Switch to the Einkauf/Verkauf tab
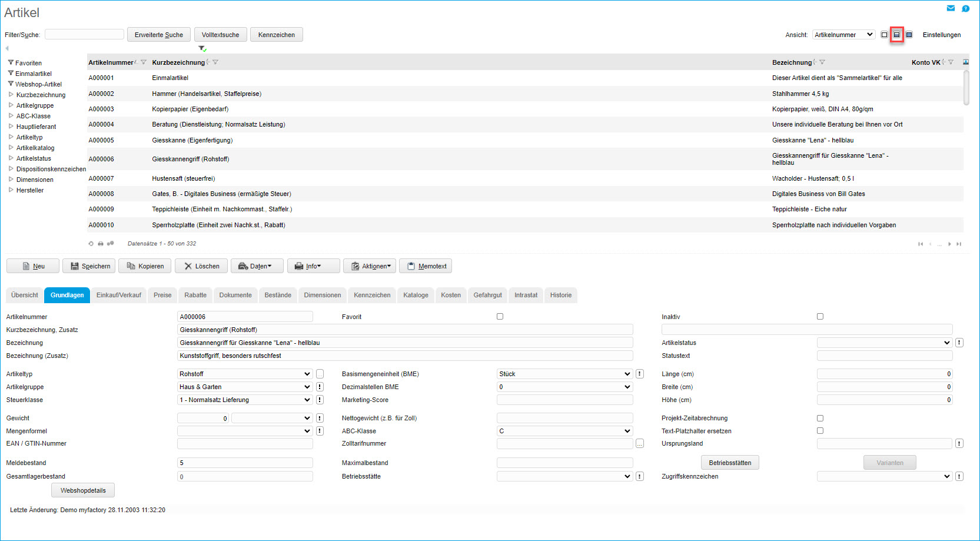The image size is (980, 541). [x=119, y=295]
